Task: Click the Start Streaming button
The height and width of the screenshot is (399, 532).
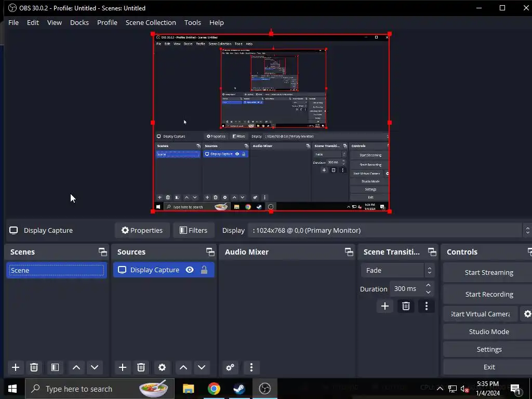Action: click(x=488, y=272)
